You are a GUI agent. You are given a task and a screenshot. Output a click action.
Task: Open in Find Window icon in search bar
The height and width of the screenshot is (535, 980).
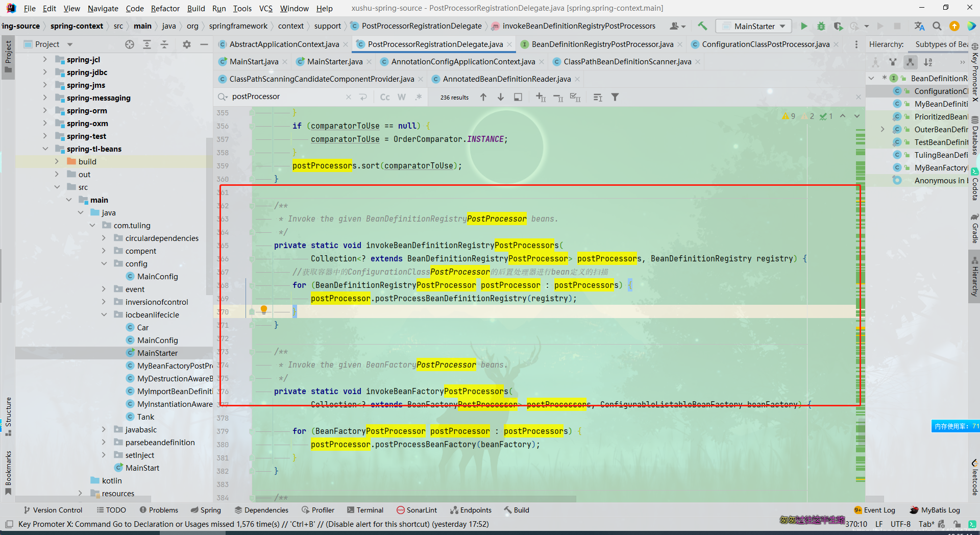[518, 97]
